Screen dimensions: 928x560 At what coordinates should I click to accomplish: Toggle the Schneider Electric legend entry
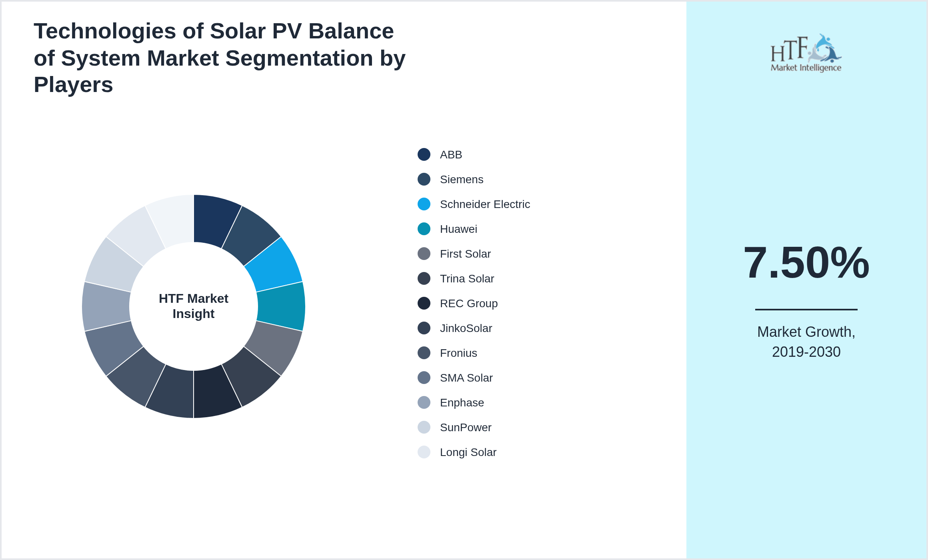tap(484, 204)
